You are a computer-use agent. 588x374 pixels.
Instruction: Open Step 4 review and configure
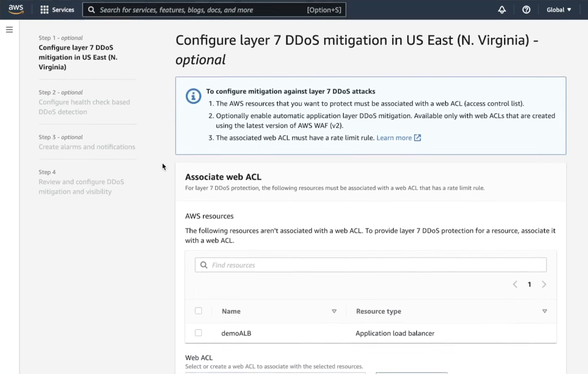tap(81, 186)
